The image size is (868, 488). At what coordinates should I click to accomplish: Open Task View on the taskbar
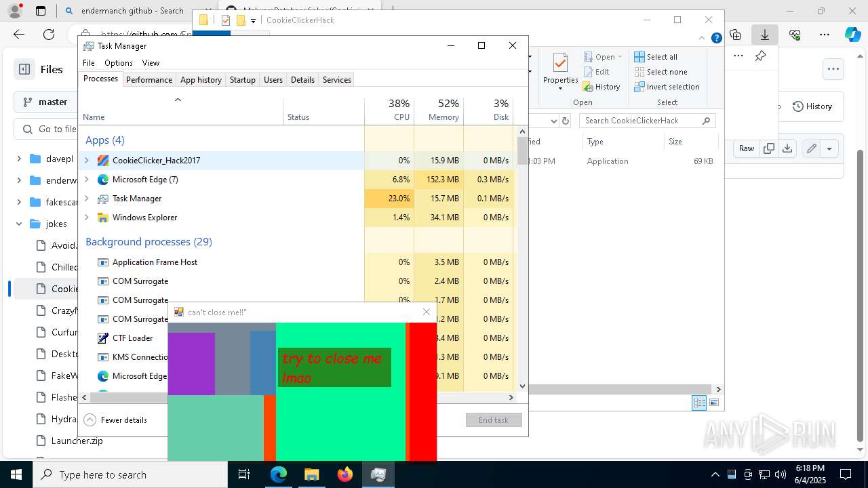click(244, 475)
